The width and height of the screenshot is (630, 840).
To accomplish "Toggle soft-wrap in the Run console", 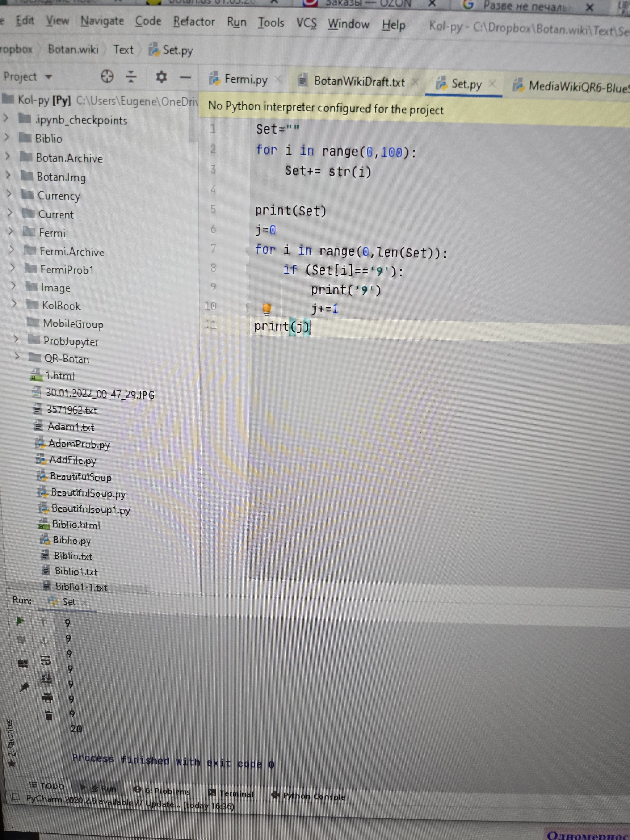I will coord(46,660).
